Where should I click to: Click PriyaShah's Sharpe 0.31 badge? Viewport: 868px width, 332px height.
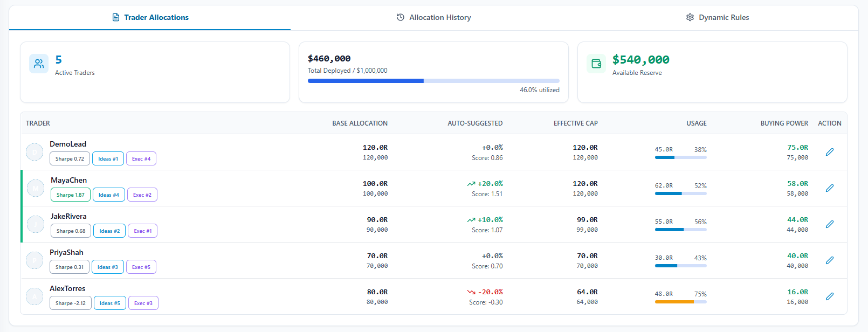70,267
